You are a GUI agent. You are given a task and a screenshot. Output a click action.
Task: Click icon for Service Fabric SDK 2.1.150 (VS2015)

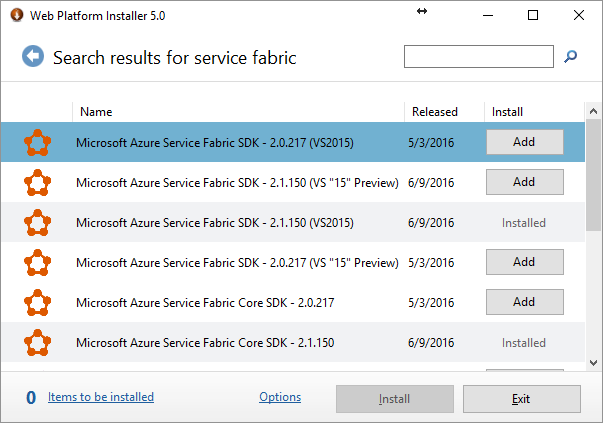(x=37, y=223)
